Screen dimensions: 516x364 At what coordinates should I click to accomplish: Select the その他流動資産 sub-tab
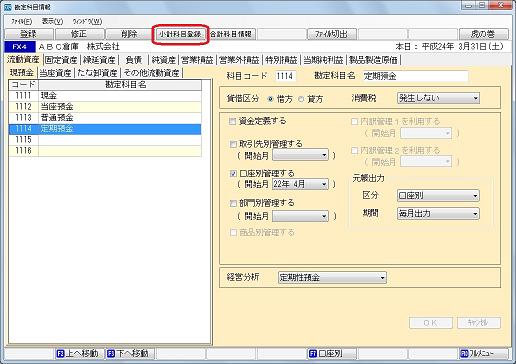point(151,73)
